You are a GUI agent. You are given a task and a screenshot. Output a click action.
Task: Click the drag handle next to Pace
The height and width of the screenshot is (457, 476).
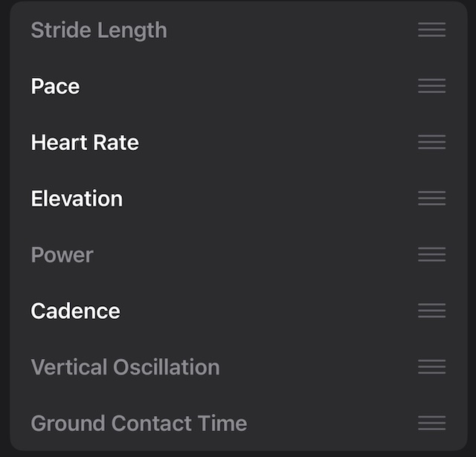click(431, 86)
